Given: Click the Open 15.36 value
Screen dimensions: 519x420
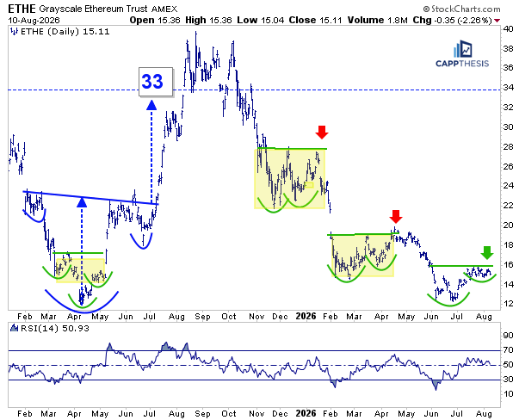Looking at the screenshot, I should click(155, 20).
